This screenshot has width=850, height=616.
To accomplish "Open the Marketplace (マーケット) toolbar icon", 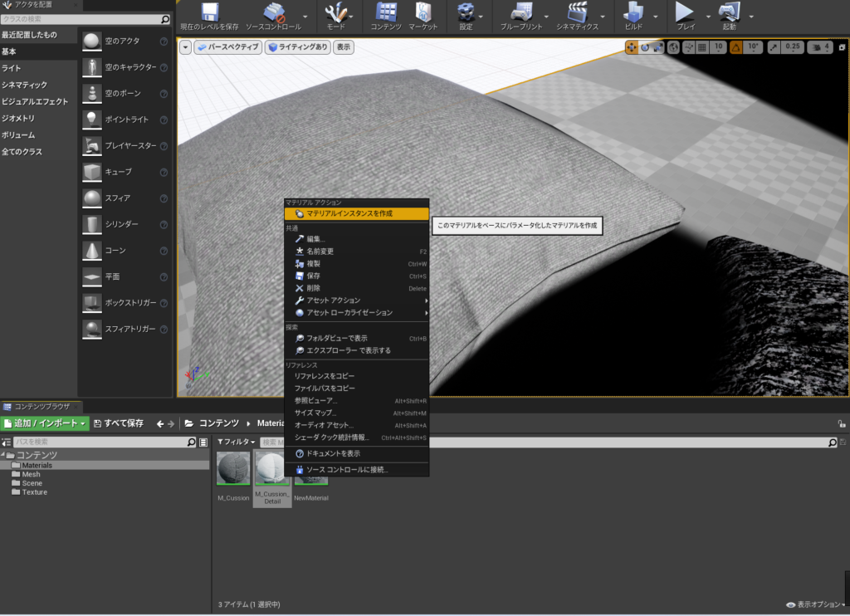I will [423, 12].
